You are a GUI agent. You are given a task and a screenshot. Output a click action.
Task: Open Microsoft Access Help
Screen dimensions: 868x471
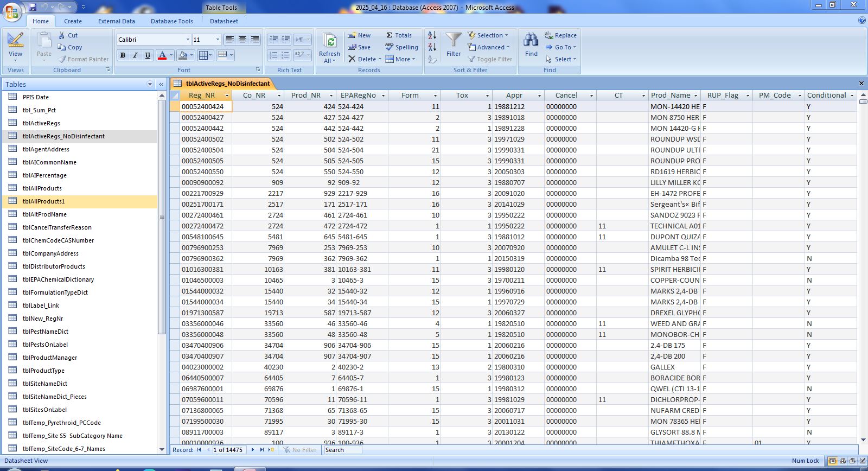click(x=862, y=21)
